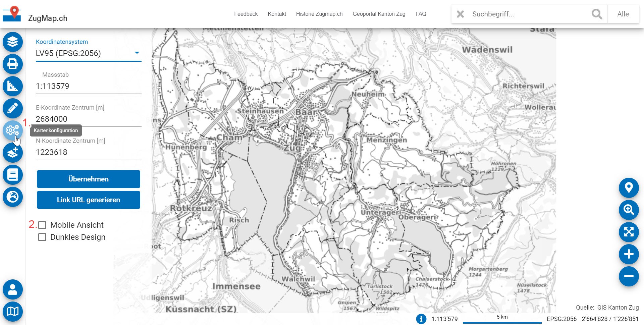Locate position with the pin button
The height and width of the screenshot is (325, 644).
(629, 188)
